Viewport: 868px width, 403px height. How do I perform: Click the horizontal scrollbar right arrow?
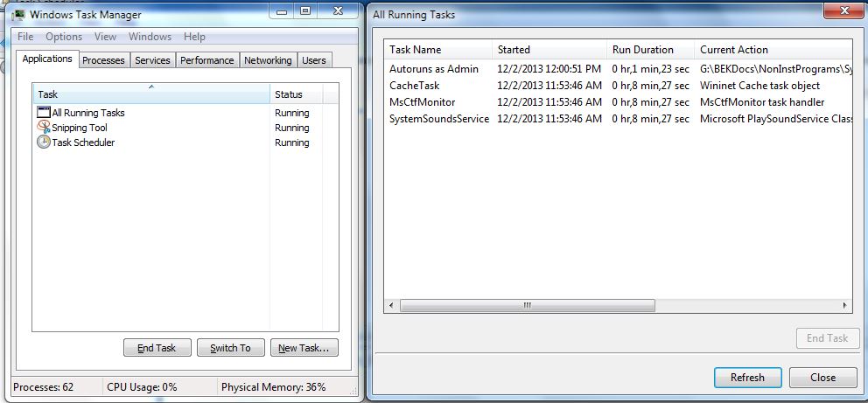[844, 306]
